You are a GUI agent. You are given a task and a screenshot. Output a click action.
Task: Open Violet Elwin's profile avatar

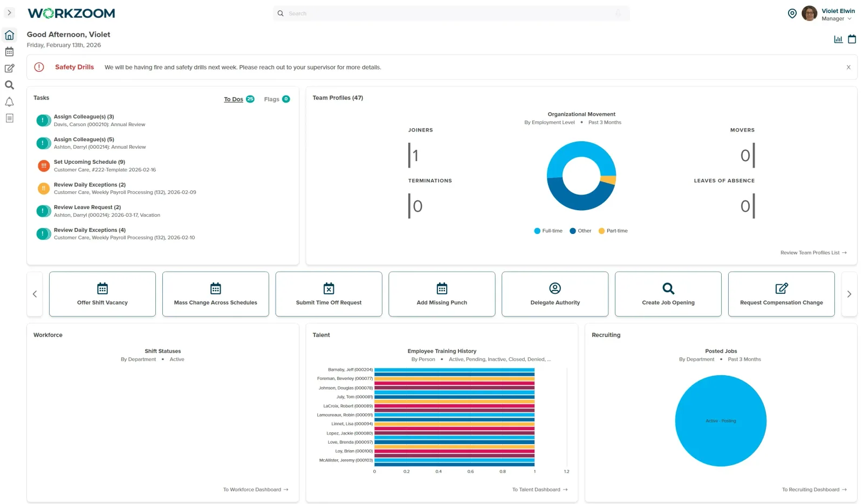(x=809, y=13)
